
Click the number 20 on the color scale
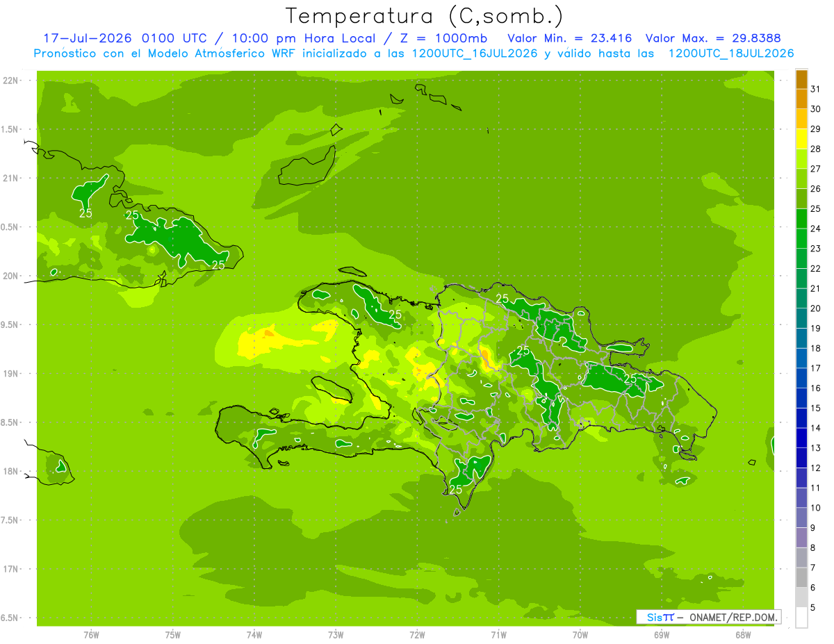tap(816, 308)
